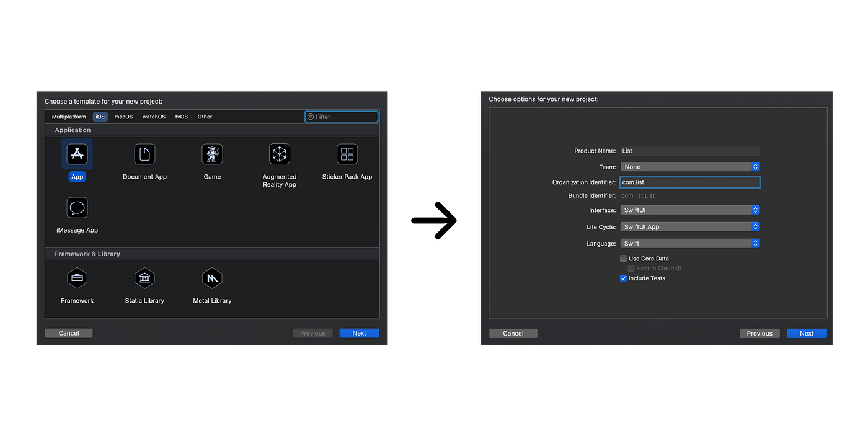
Task: Select the Game template
Action: (x=212, y=154)
